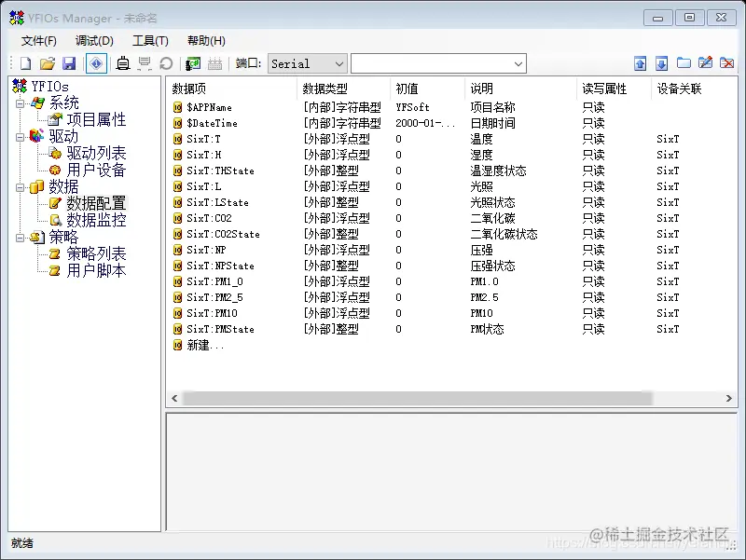Image resolution: width=746 pixels, height=560 pixels.
Task: Toggle the blue info diamond toolbar button
Action: pyautogui.click(x=96, y=63)
